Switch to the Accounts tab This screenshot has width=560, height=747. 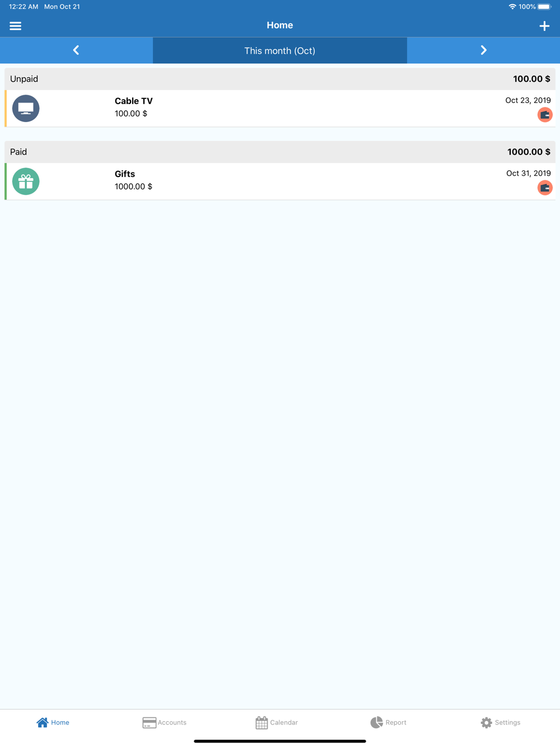164,722
